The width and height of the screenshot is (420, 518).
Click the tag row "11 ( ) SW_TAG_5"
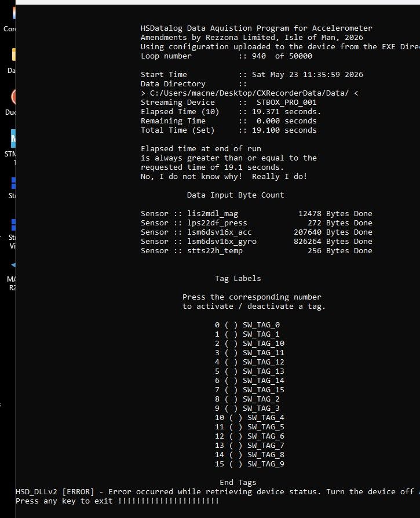pos(250,427)
